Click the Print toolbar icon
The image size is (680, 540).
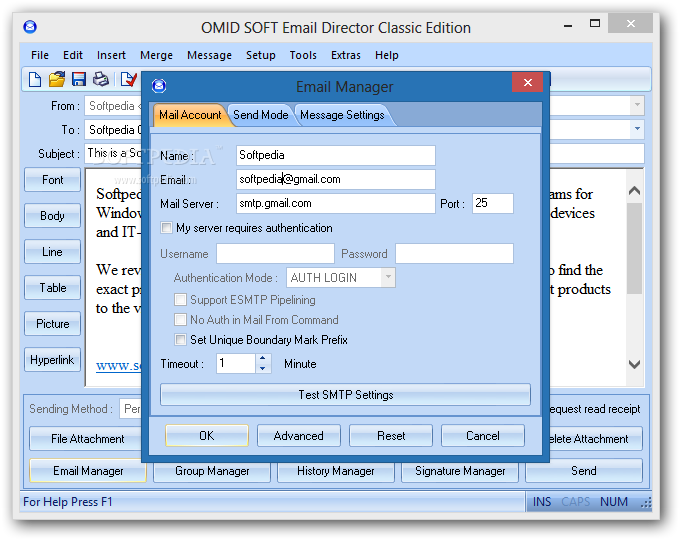click(101, 79)
